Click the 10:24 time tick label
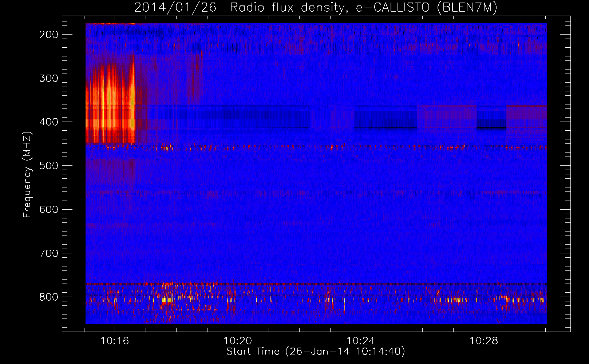This screenshot has width=589, height=364. coord(361,341)
